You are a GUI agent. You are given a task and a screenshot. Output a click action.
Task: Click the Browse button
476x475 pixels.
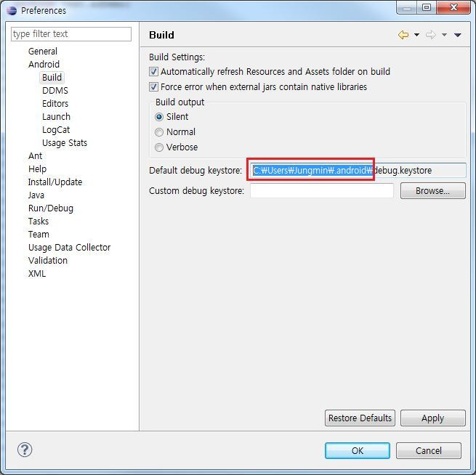[432, 191]
